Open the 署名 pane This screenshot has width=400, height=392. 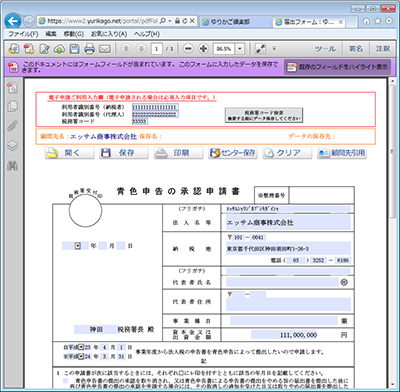[356, 49]
